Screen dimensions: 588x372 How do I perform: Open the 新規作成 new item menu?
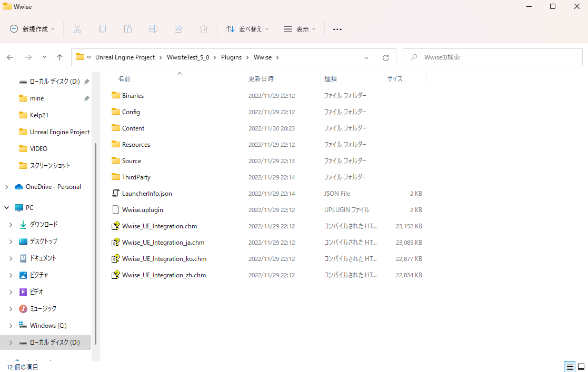pyautogui.click(x=32, y=29)
